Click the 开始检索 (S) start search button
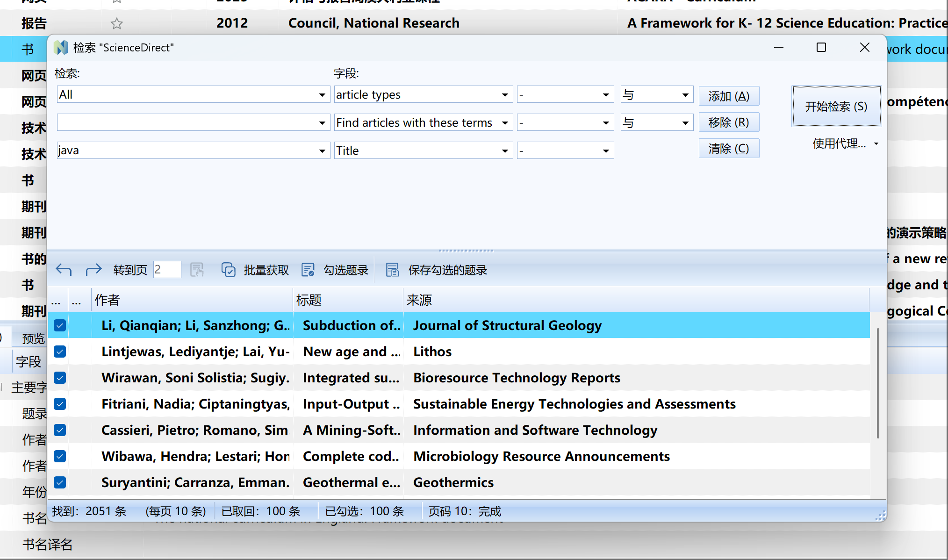This screenshot has height=560, width=948. click(x=836, y=106)
